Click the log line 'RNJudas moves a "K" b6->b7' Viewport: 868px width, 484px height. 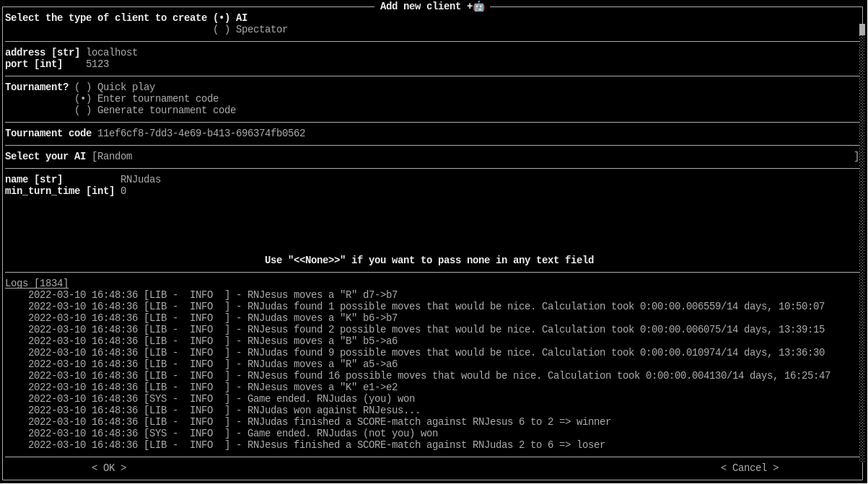(213, 318)
